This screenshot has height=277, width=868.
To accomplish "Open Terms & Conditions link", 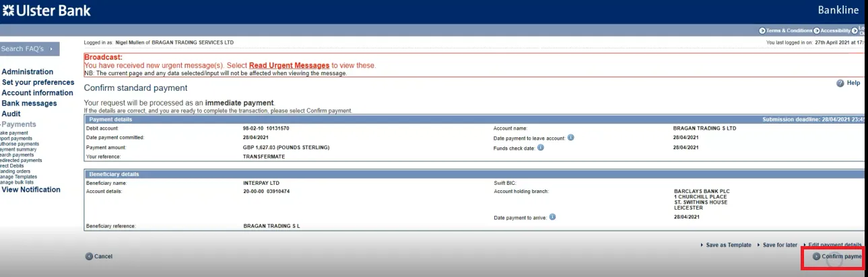I will [789, 31].
